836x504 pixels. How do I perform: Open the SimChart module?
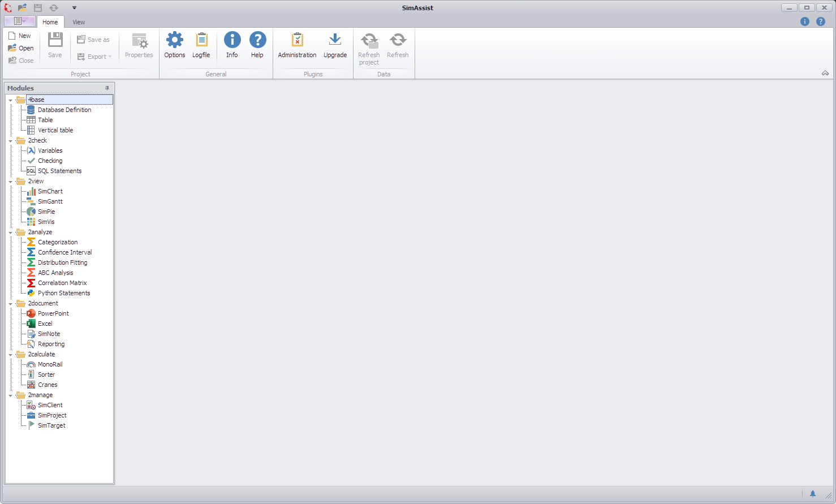[x=50, y=191]
